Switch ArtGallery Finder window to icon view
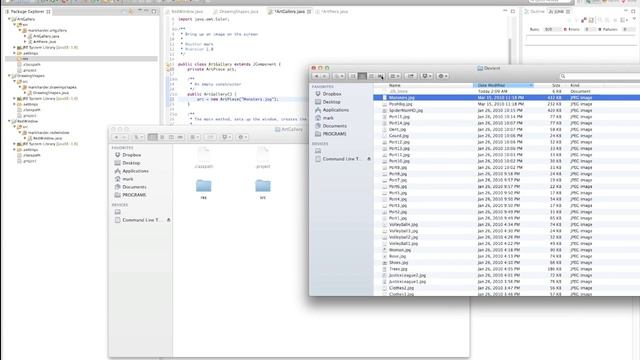 tap(153, 137)
